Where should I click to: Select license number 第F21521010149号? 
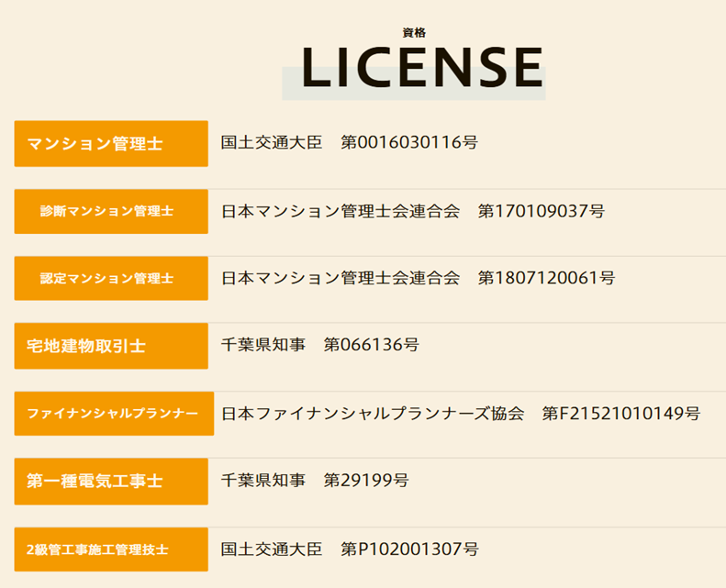[x=621, y=414]
